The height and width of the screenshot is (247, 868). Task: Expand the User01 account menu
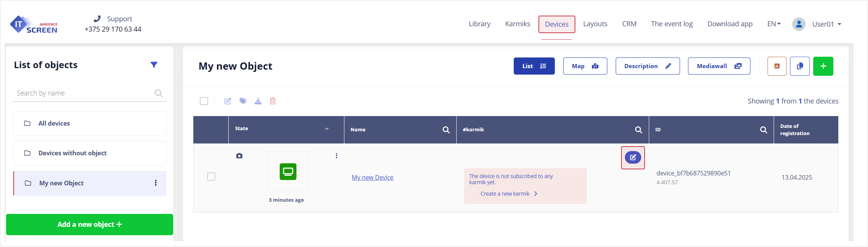click(826, 24)
